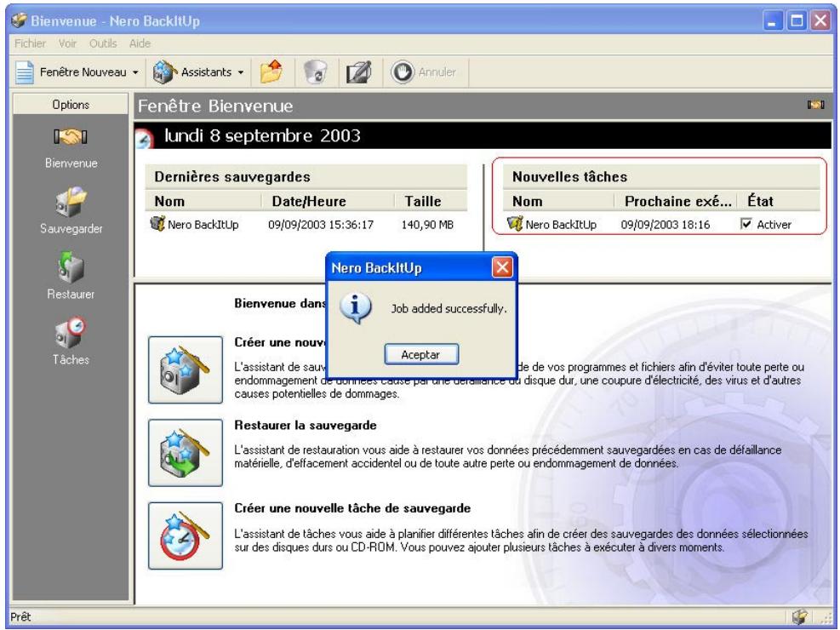Select the Tâches sidebar icon
Screen dimensions: 840x630
pos(70,333)
